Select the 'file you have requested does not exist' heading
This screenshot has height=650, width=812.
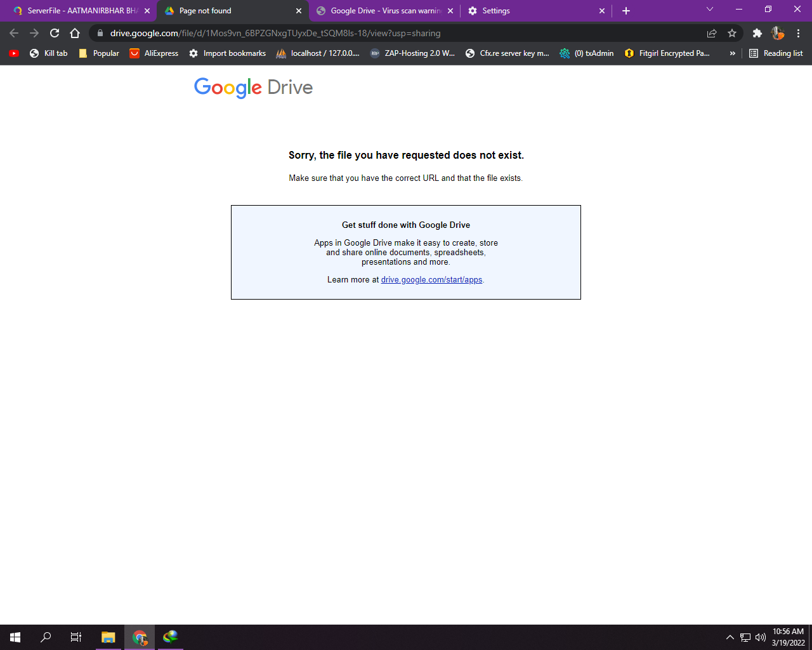[x=406, y=156]
